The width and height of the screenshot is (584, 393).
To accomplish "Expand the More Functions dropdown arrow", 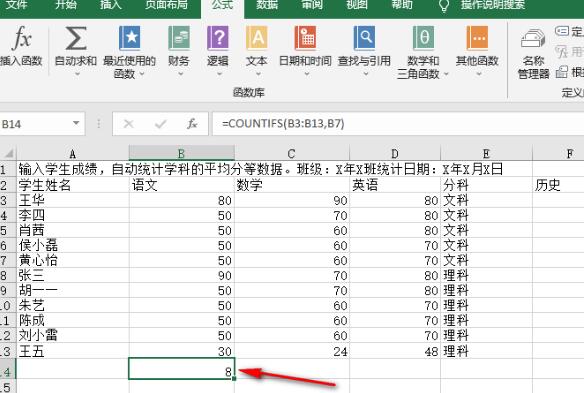I will click(479, 74).
